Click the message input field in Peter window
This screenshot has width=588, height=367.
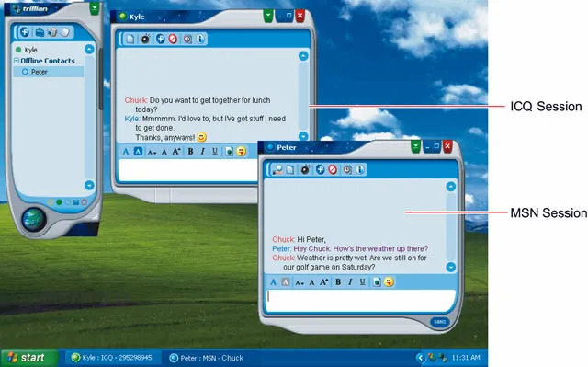(x=361, y=300)
